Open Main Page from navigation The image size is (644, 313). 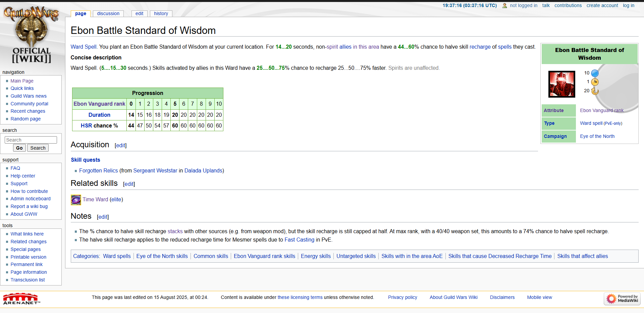22,81
